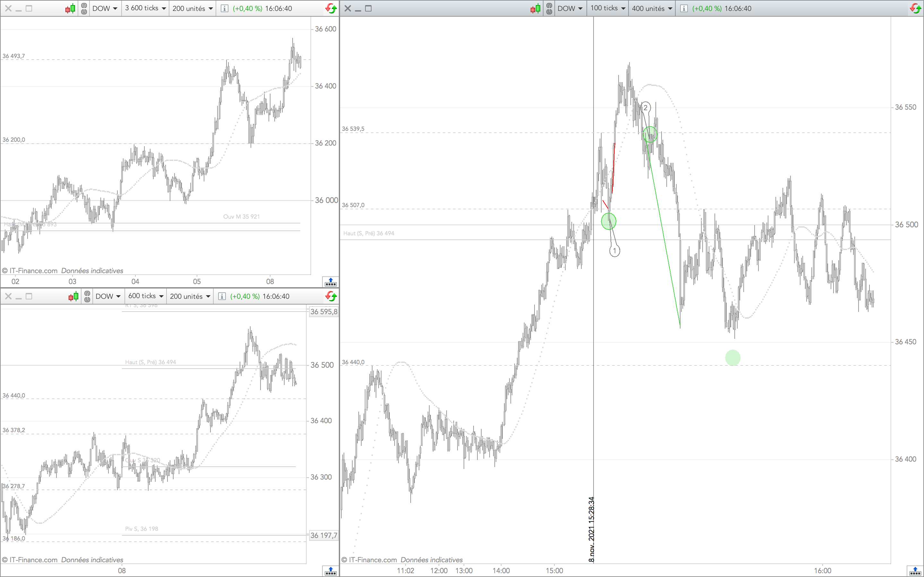This screenshot has width=924, height=577.
Task: Click red-green arrows trade icon in 3 600 ticks chart
Action: click(331, 8)
